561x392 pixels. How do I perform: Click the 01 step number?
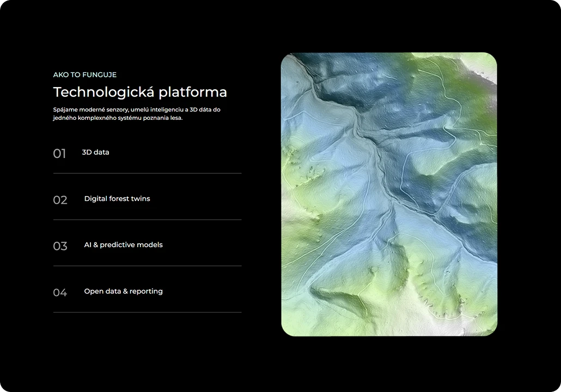point(59,154)
